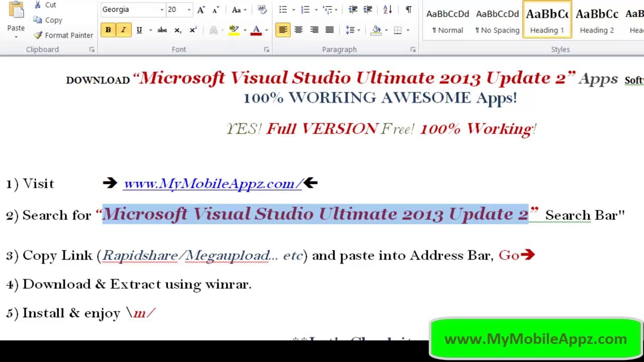Open highlight color dropdown arrow
The image size is (644, 362).
click(245, 30)
